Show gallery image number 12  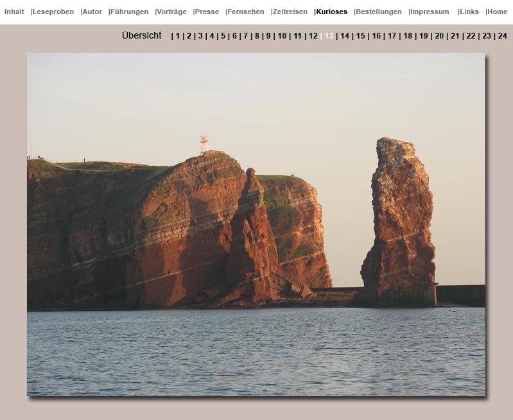pyautogui.click(x=313, y=36)
